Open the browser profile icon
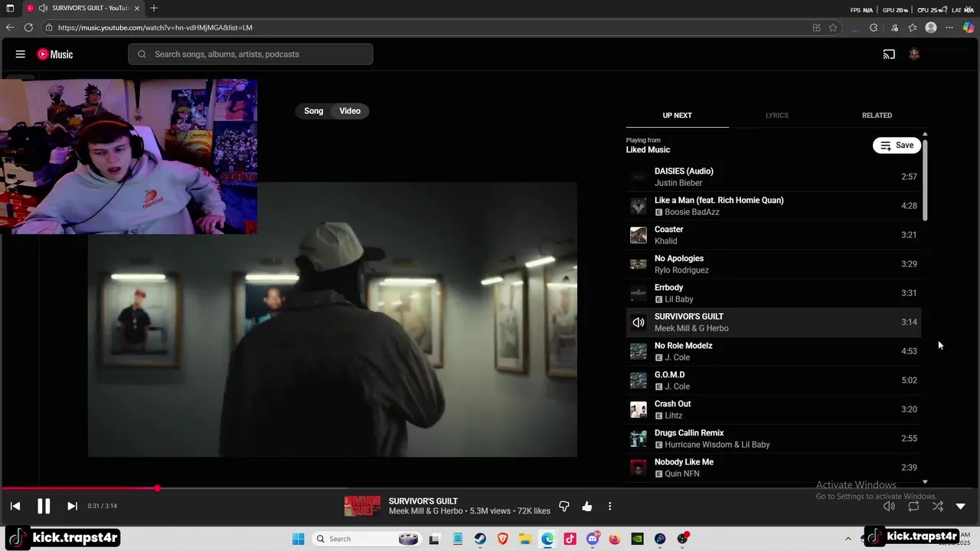 (931, 28)
